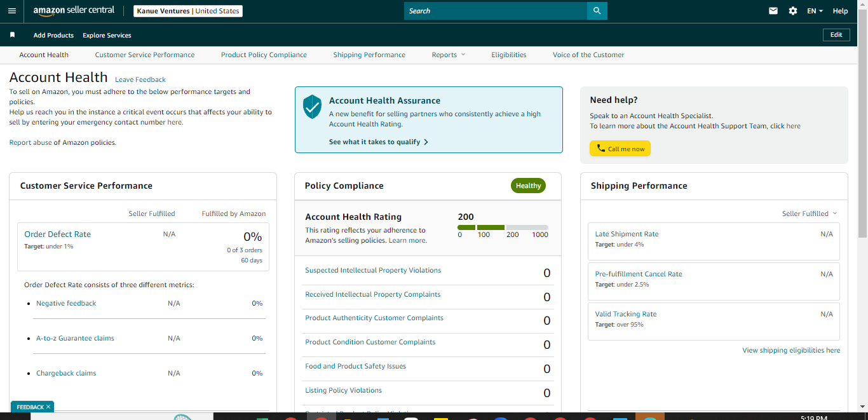Click the Account Health Rating progress bar
This screenshot has width=868, height=420.
click(x=503, y=227)
